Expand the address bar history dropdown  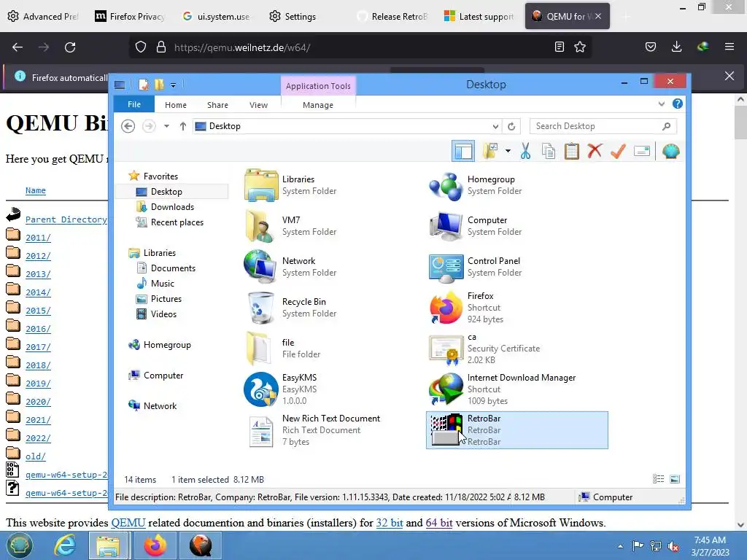pos(495,126)
